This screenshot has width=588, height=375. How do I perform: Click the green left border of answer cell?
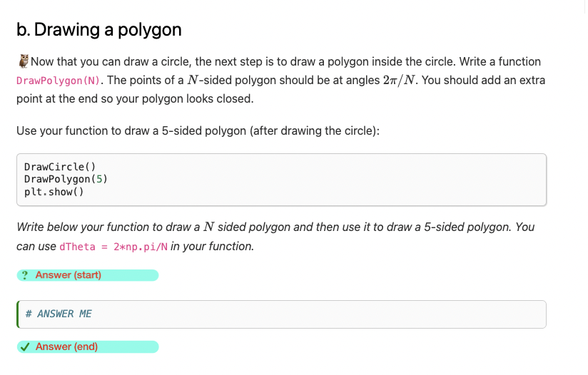pos(18,314)
